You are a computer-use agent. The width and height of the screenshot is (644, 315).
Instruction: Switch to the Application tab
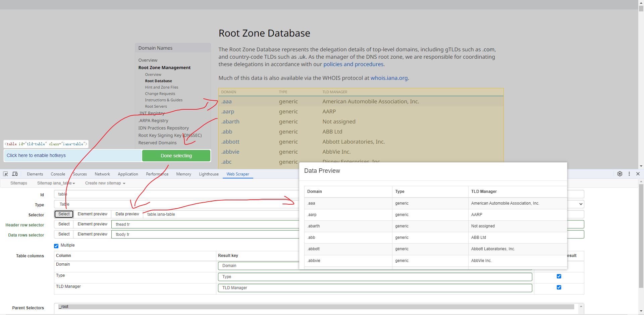point(128,174)
